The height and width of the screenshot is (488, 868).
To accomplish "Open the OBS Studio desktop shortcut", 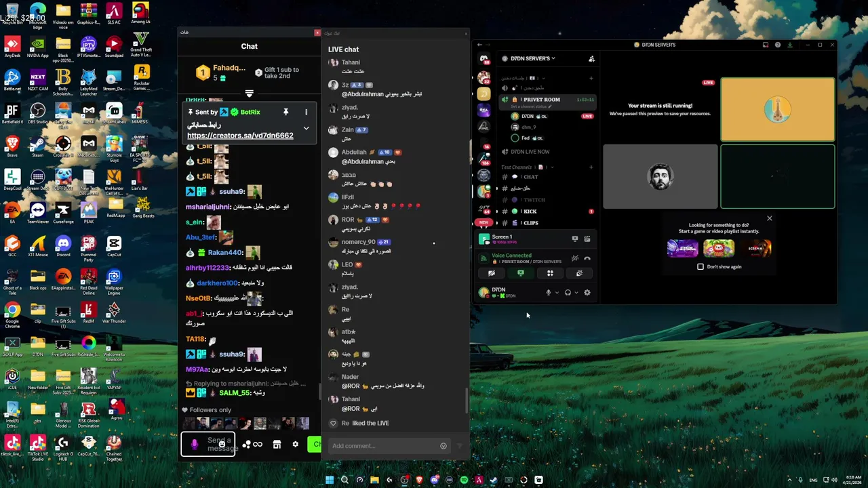I will tap(37, 114).
